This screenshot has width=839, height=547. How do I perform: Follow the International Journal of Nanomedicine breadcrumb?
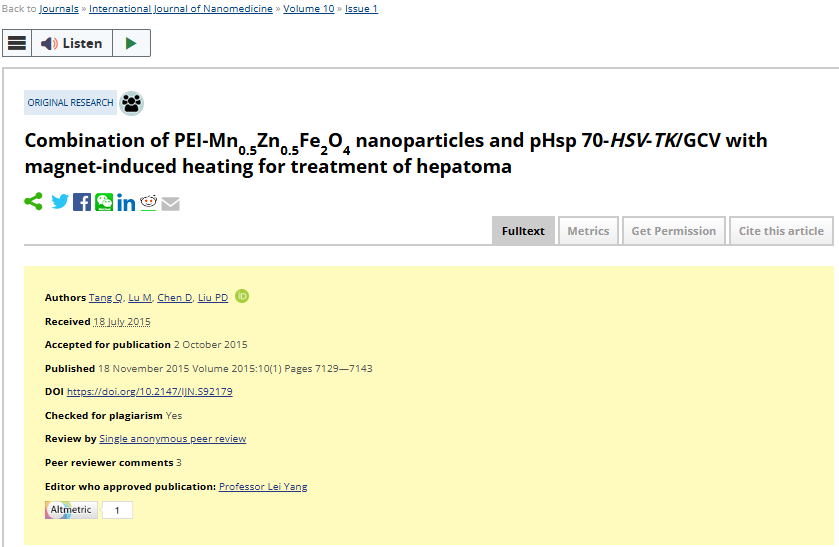181,9
